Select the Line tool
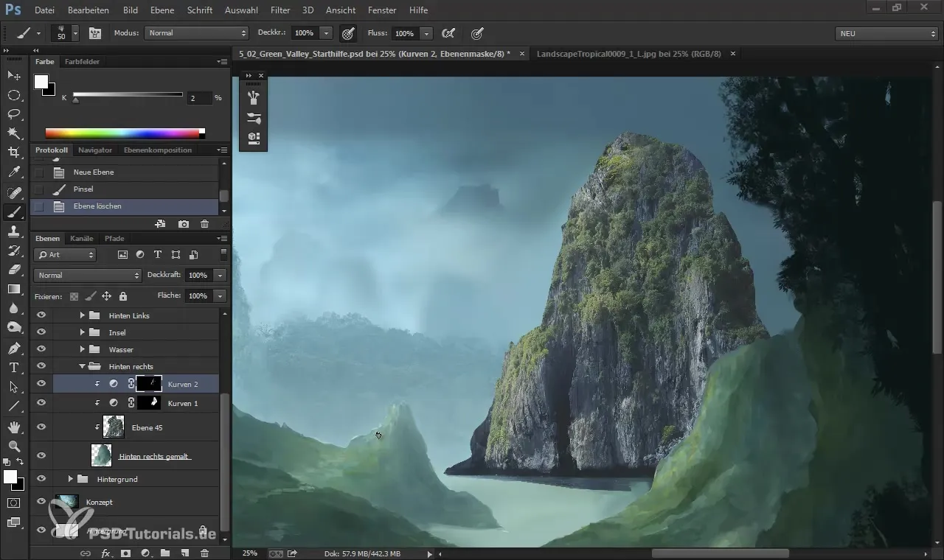944x560 pixels. (x=13, y=406)
